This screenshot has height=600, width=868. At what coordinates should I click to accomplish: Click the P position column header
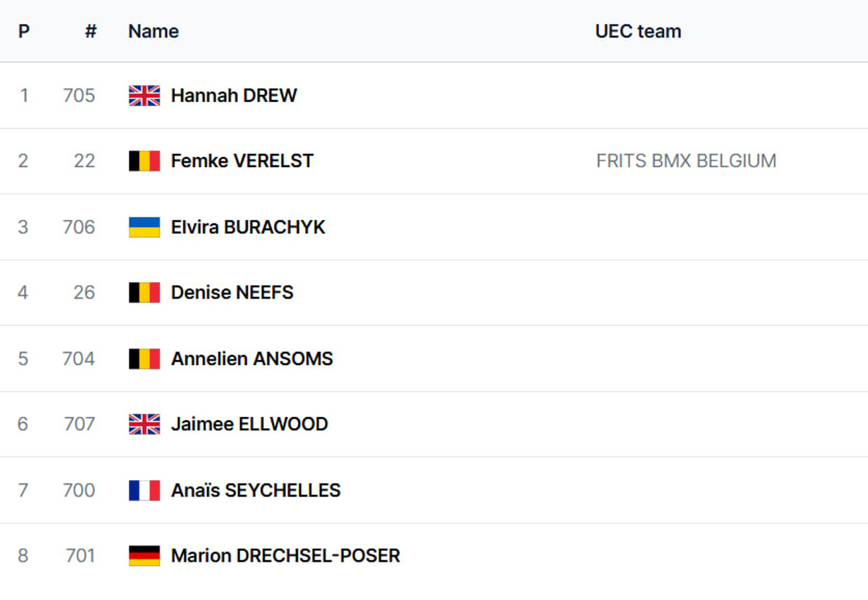tap(24, 31)
